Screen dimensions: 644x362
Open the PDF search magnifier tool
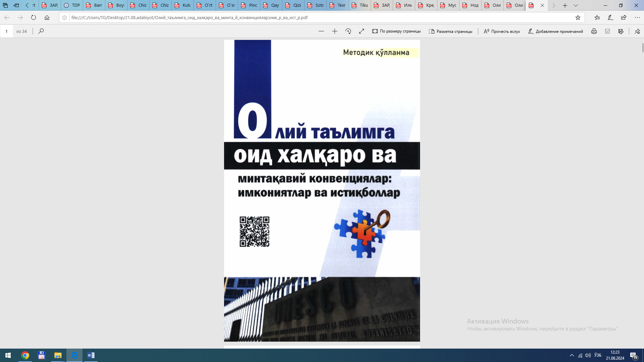41,31
